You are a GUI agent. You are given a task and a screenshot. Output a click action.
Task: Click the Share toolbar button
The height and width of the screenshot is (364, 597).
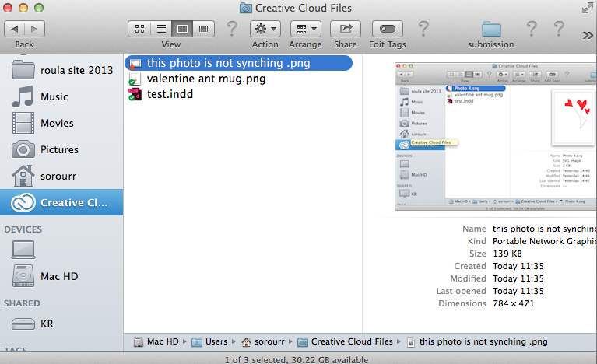click(x=346, y=29)
